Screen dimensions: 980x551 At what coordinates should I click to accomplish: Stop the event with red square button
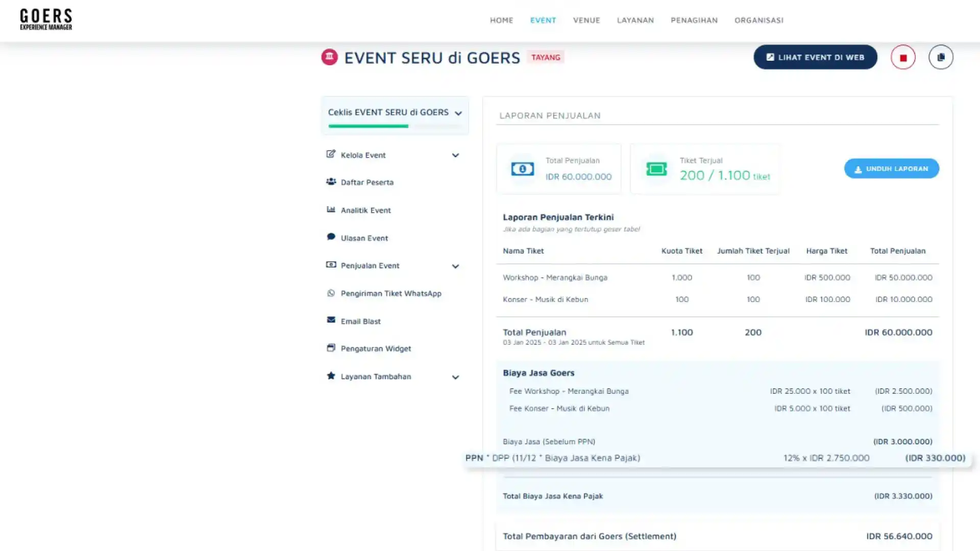click(x=903, y=57)
